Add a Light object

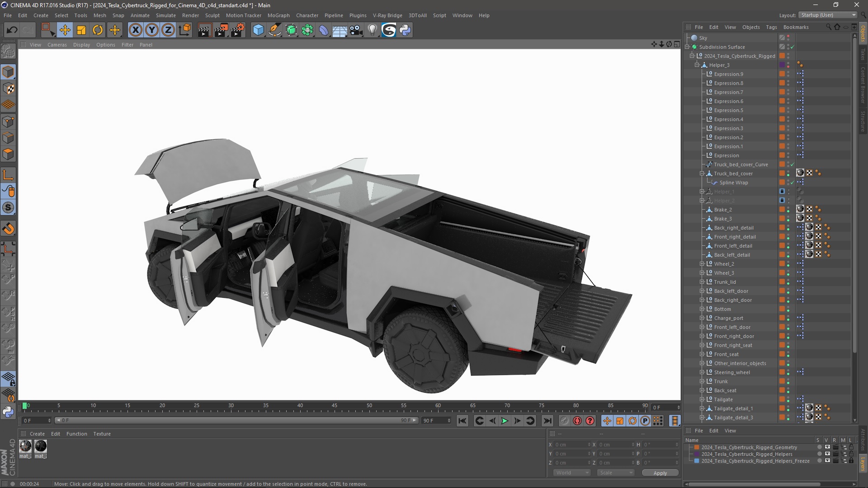(x=373, y=30)
